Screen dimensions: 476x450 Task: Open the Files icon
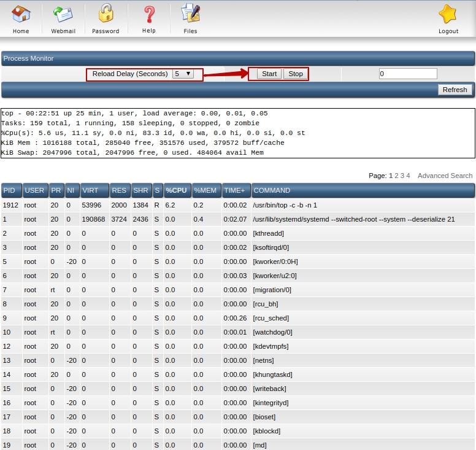190,15
